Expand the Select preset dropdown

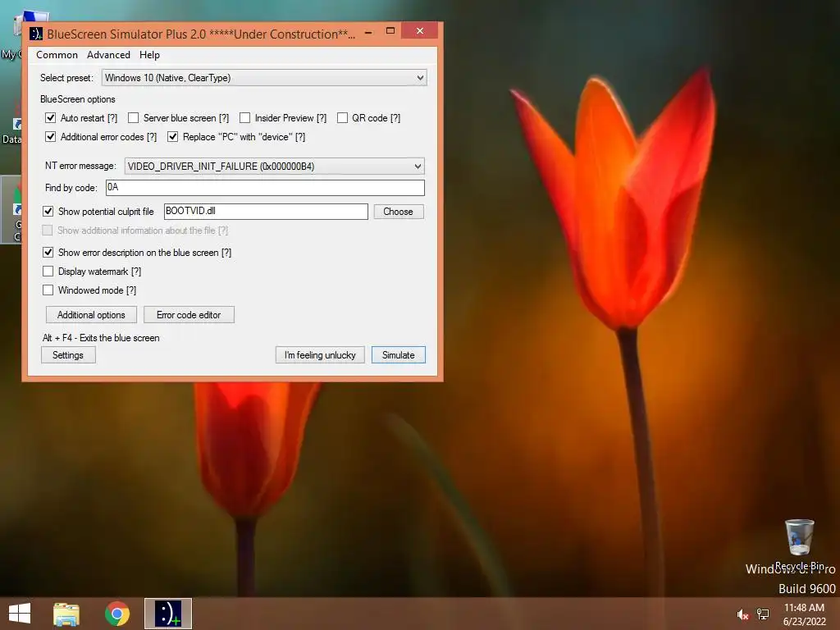point(264,78)
